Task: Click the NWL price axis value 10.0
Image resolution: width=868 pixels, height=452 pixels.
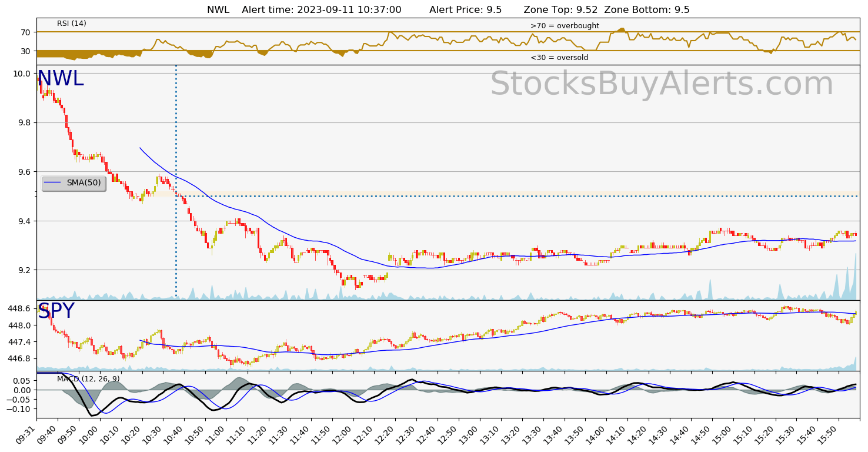Action: click(x=23, y=74)
